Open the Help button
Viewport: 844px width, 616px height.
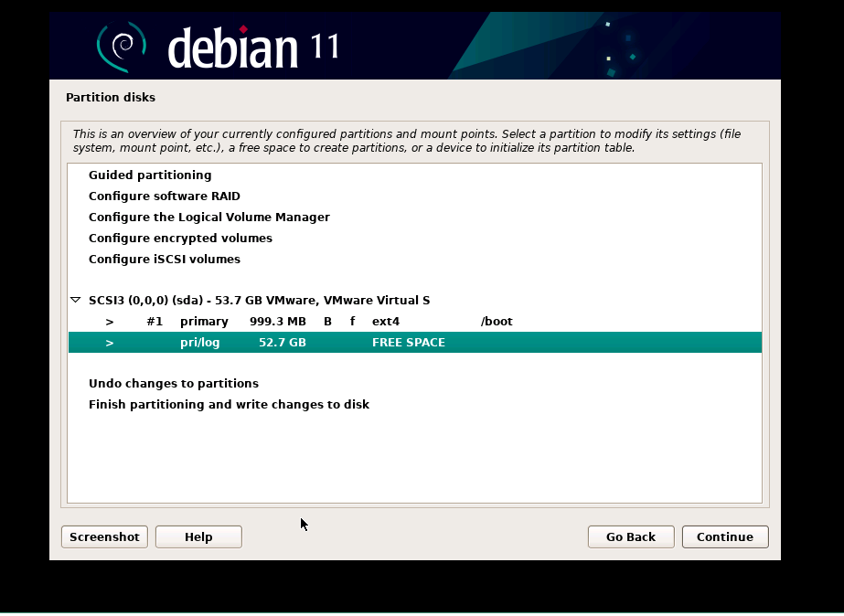click(198, 536)
